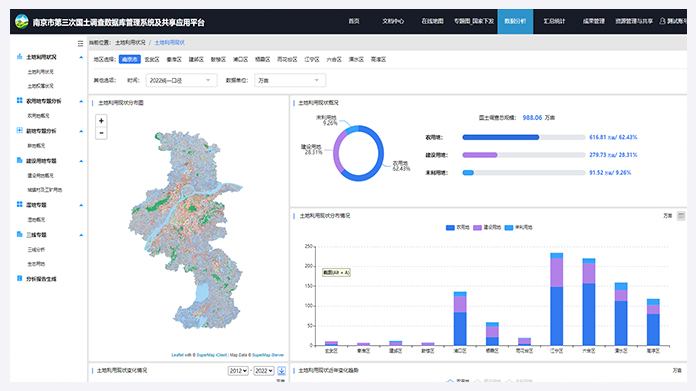The width and height of the screenshot is (696, 391).
Task: Zoom in on the land use map
Action: click(x=101, y=121)
